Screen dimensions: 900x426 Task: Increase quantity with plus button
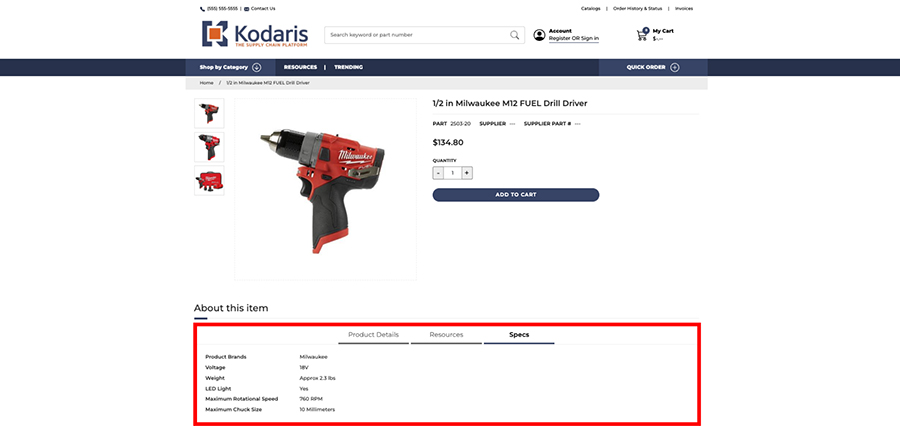[467, 173]
